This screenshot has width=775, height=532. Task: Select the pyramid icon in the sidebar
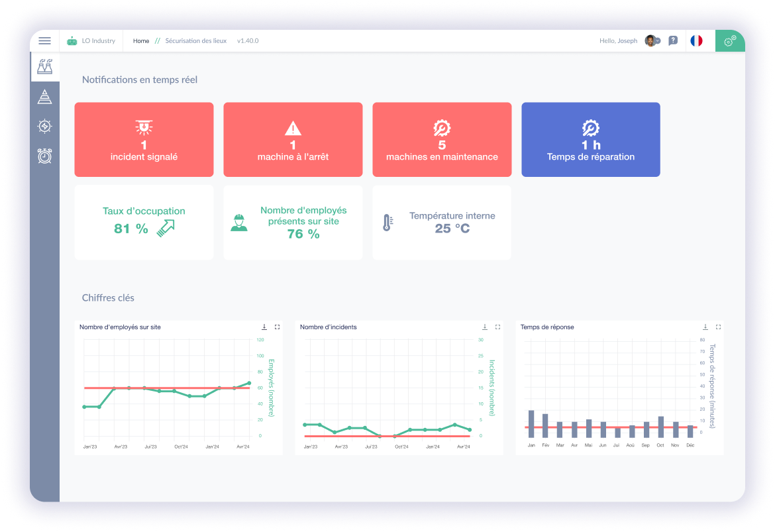[x=44, y=96]
